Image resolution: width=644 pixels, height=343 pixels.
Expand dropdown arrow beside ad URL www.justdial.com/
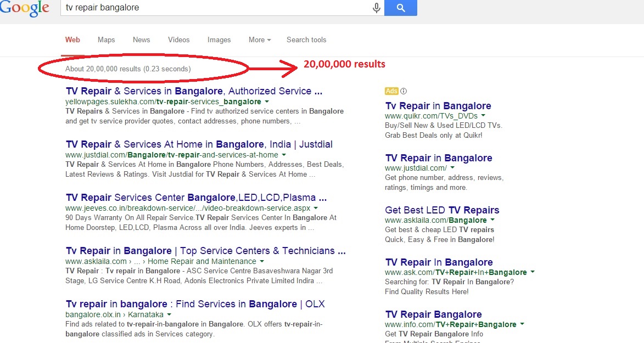pos(452,167)
